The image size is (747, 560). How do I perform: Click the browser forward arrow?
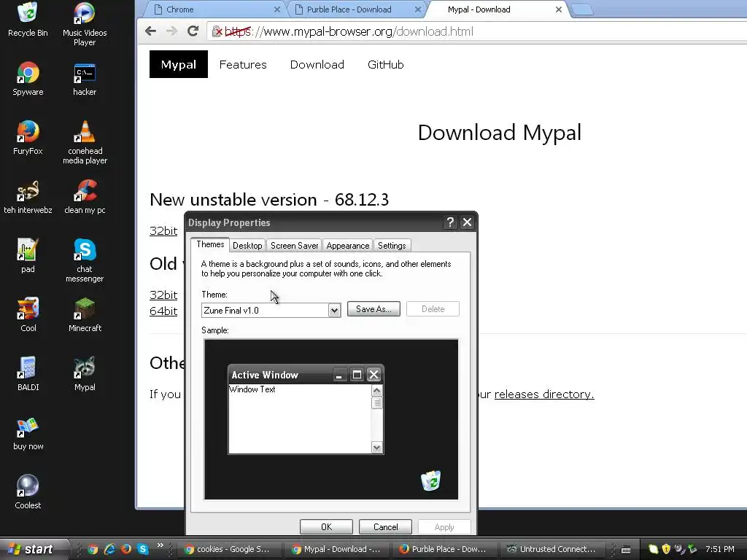171,31
